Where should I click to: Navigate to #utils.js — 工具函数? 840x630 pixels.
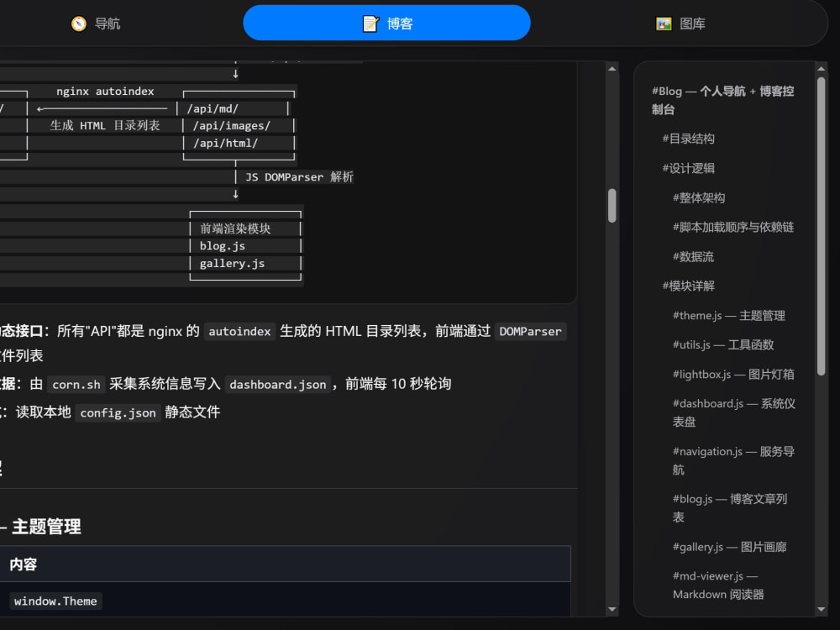click(x=723, y=345)
